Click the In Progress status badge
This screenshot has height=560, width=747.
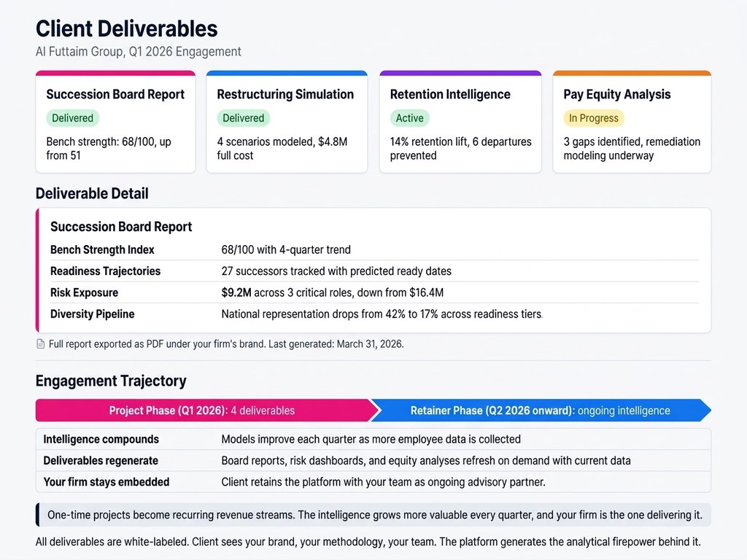[593, 118]
